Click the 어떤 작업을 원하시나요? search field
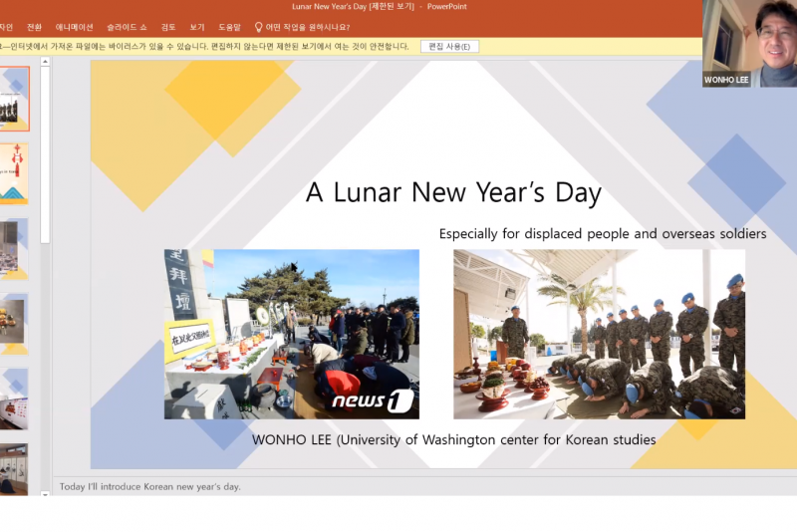 (x=308, y=27)
